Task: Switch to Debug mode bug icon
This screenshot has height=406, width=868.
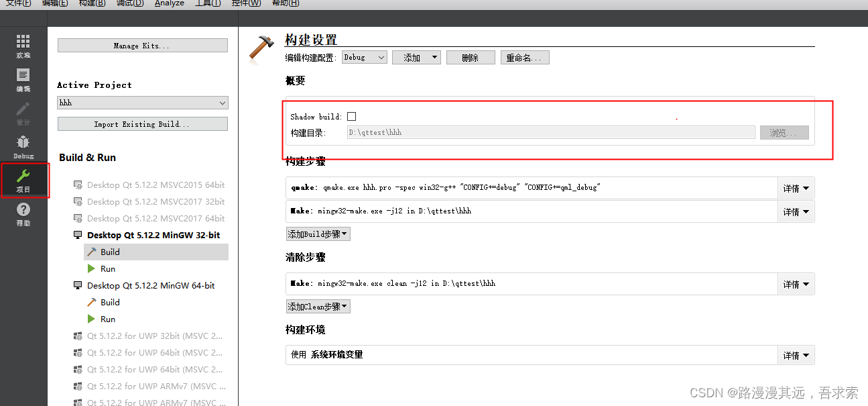Action: pyautogui.click(x=23, y=147)
